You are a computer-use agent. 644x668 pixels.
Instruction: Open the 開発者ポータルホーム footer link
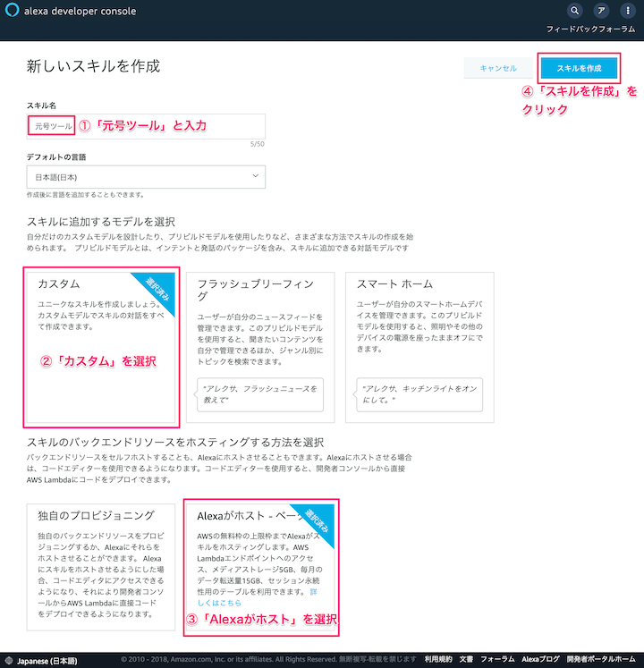tap(601, 659)
